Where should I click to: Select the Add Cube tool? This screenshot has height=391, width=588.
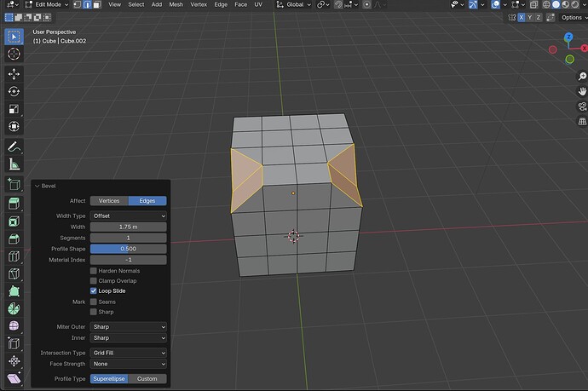(14, 184)
